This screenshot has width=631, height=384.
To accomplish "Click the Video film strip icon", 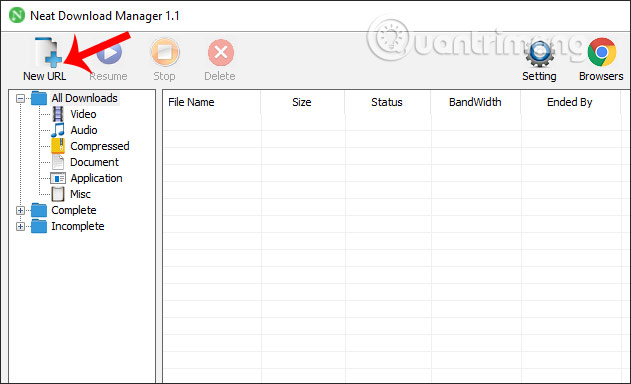I will pyautogui.click(x=58, y=114).
